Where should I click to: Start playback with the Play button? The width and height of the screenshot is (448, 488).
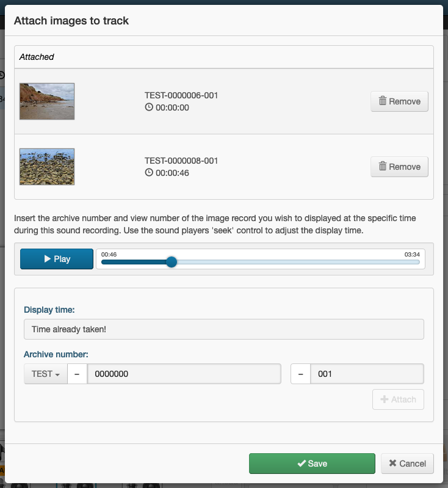[57, 258]
